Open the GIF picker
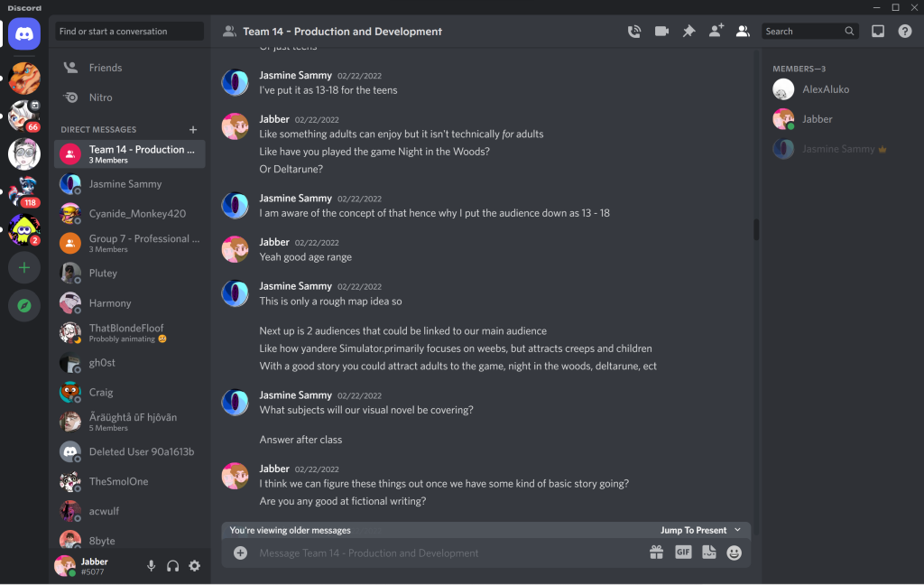This screenshot has width=924, height=585. click(x=683, y=552)
